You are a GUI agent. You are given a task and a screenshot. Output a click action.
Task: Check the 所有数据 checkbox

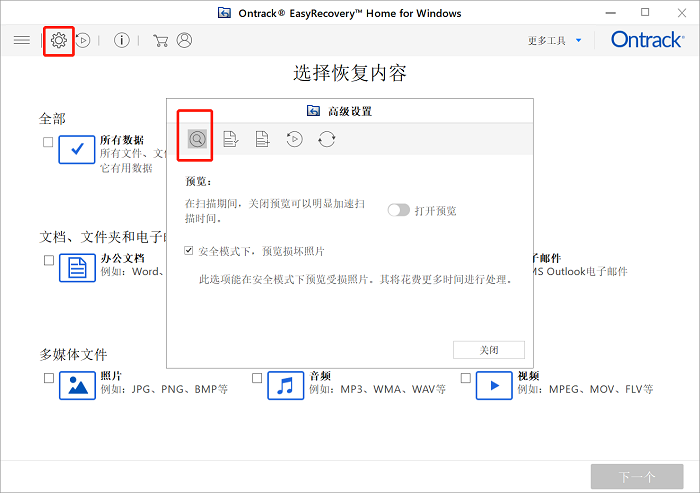48,143
